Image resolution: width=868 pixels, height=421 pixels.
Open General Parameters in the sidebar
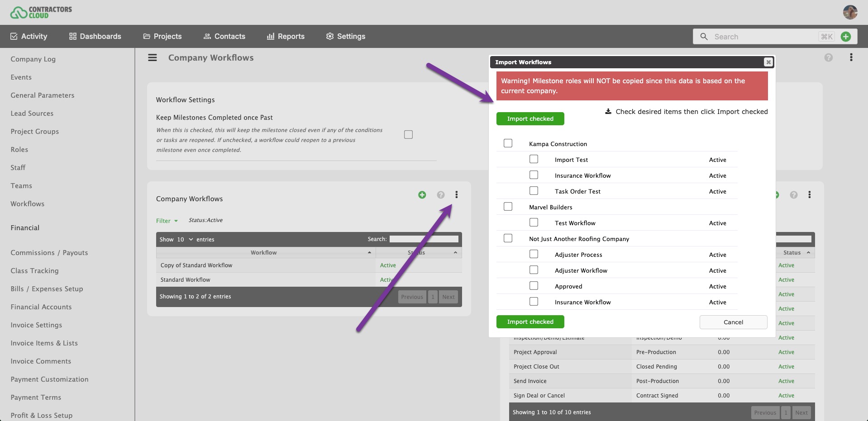pos(43,95)
